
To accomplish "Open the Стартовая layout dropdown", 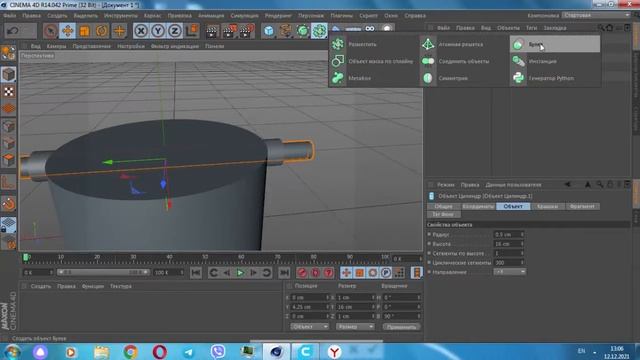I will [596, 15].
